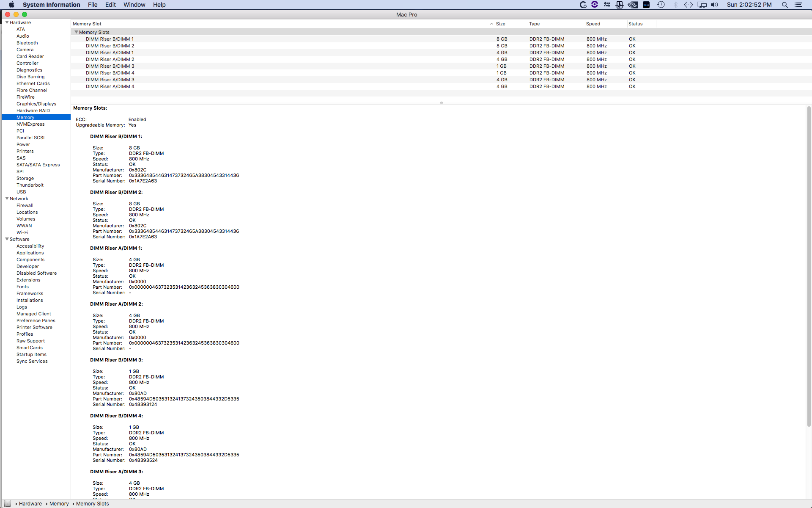Open the File menu
The width and height of the screenshot is (812, 508).
point(93,5)
